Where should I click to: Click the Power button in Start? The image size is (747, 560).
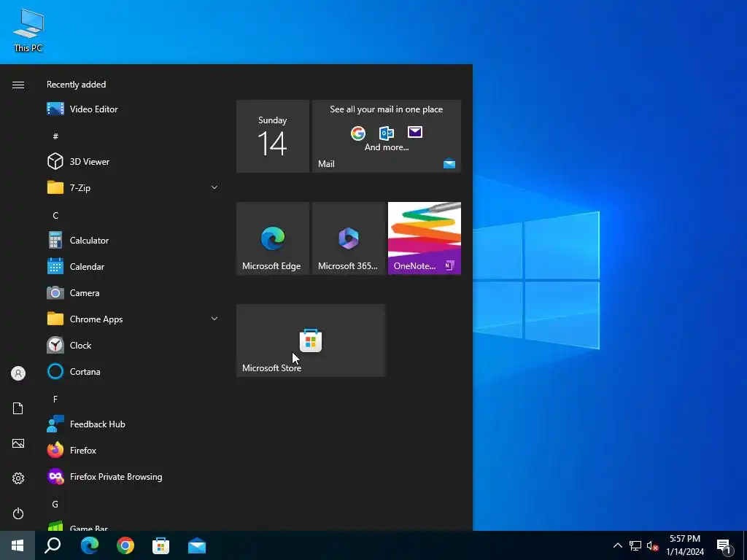click(18, 513)
